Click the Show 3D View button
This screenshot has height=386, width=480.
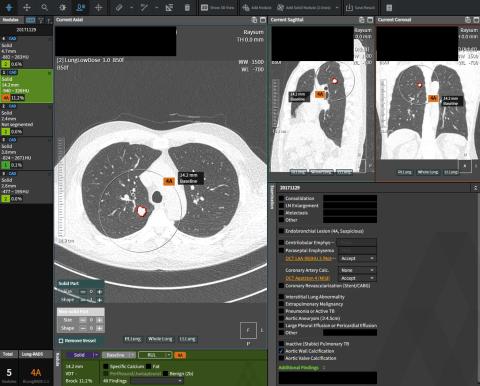(218, 7)
